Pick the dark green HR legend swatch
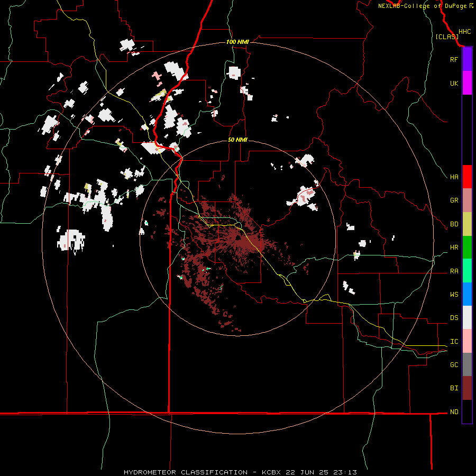The image size is (476, 476). [467, 248]
